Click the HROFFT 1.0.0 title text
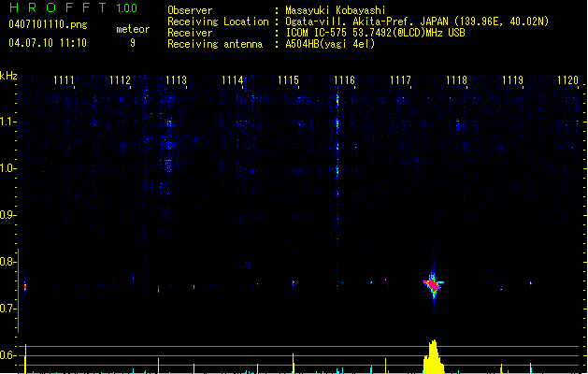Screen dimensions: 588x374 [73, 7]
